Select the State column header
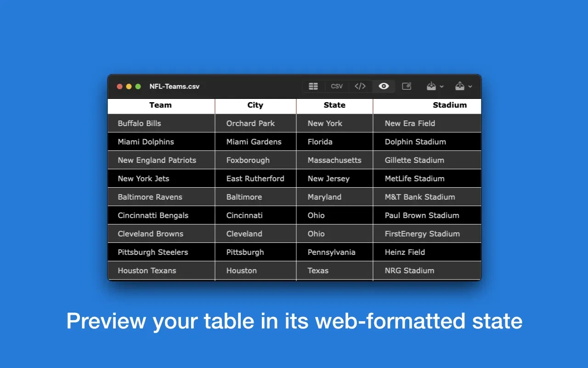This screenshot has height=368, width=588. [x=334, y=105]
